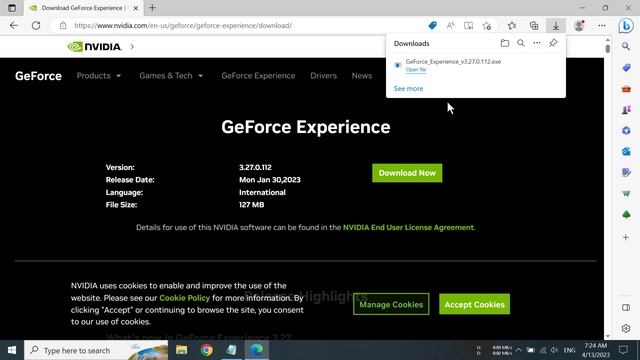
Task: Click the Download Now button
Action: (x=407, y=173)
